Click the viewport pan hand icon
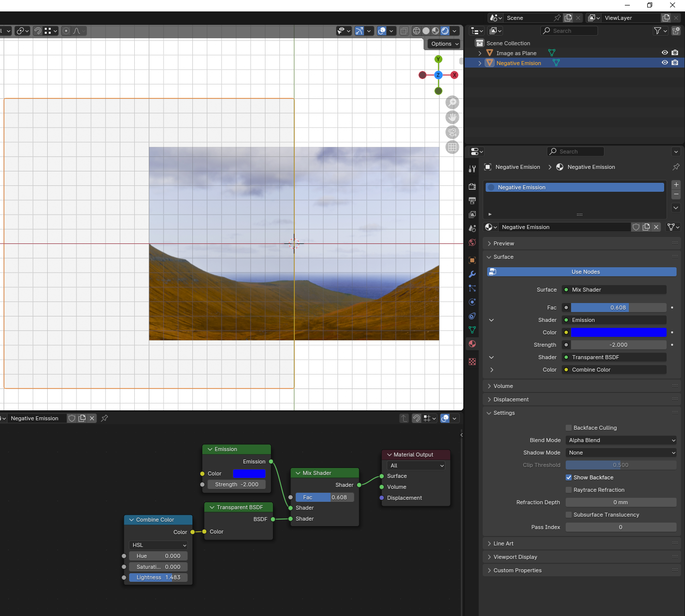Viewport: 685px width, 616px height. (x=452, y=117)
